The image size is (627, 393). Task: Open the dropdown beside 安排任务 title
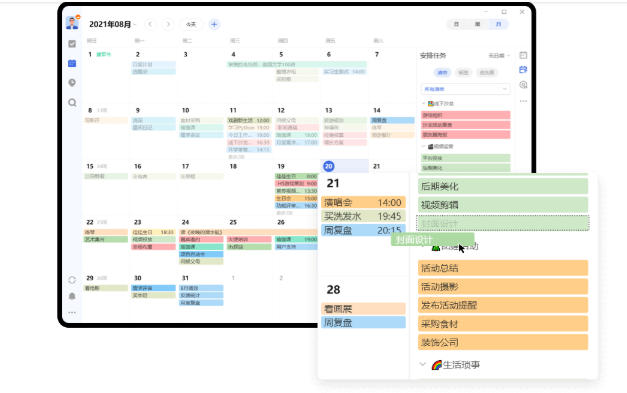(x=499, y=56)
